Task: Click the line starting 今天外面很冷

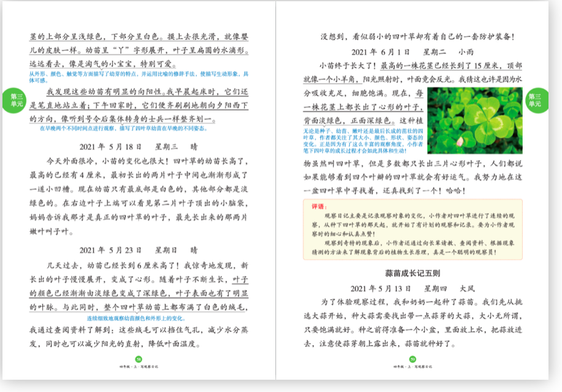Action: click(148, 161)
